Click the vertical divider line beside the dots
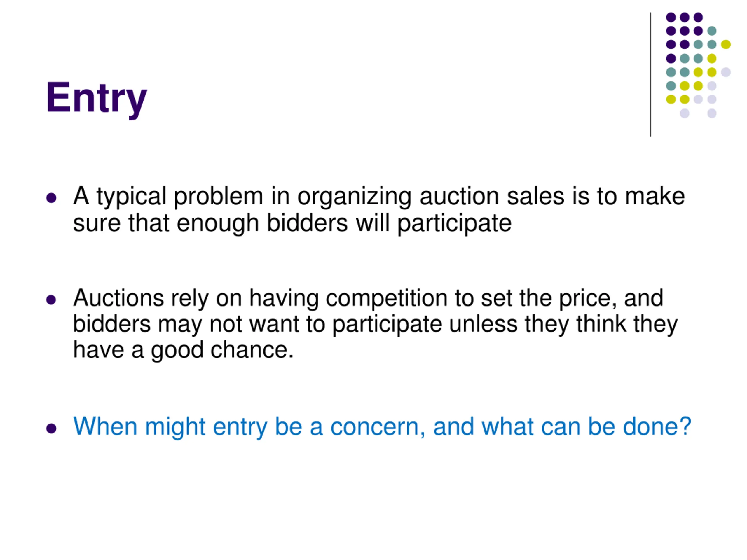Viewport: 747px width, 560px height. pos(650,75)
